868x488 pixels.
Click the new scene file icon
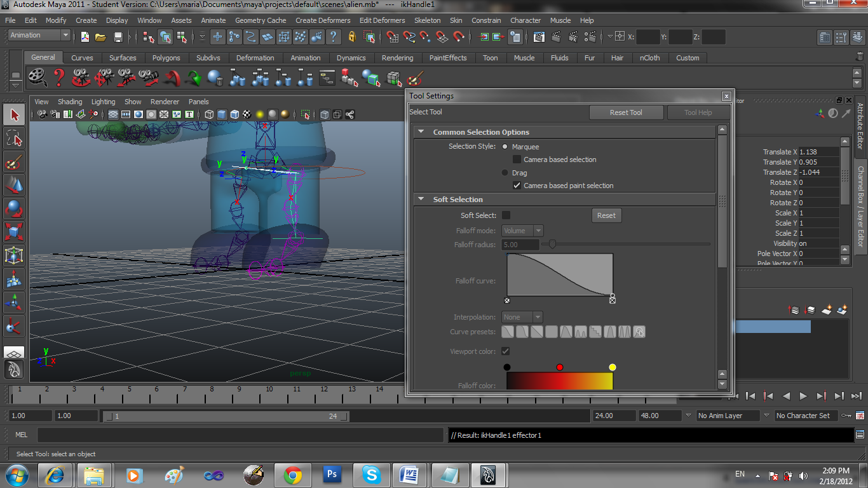tap(85, 37)
